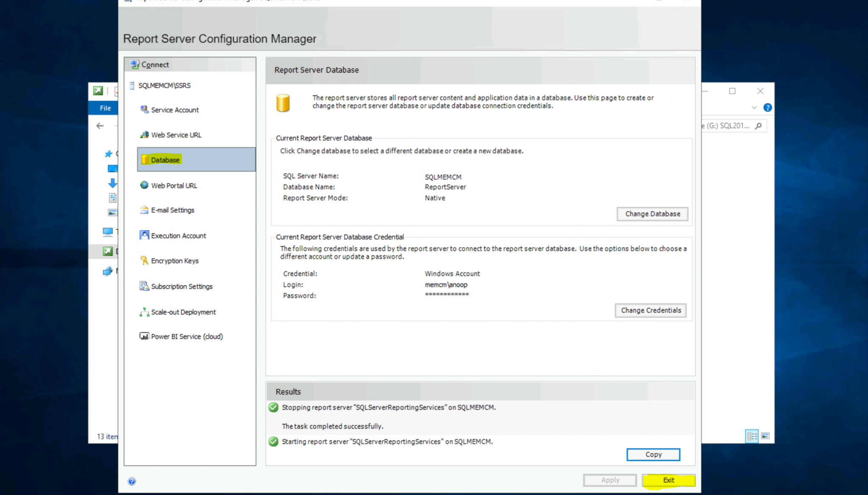Click Explorer help question mark icon
The width and height of the screenshot is (868, 495).
pyautogui.click(x=767, y=108)
